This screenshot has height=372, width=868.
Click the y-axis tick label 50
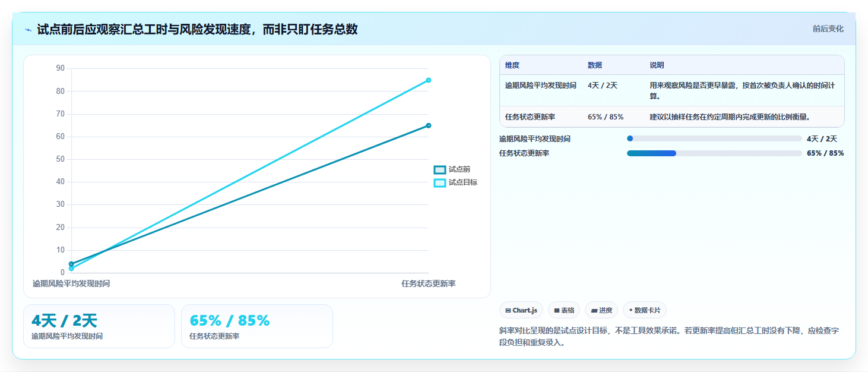(61, 159)
